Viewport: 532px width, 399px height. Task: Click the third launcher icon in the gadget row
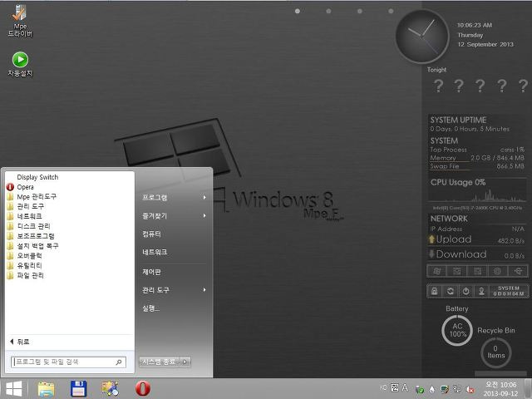[477, 271]
